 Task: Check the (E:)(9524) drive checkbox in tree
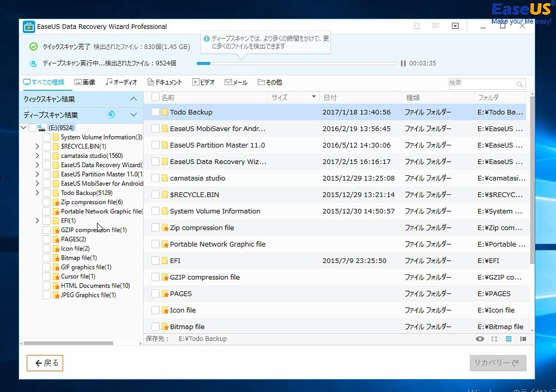click(32, 128)
